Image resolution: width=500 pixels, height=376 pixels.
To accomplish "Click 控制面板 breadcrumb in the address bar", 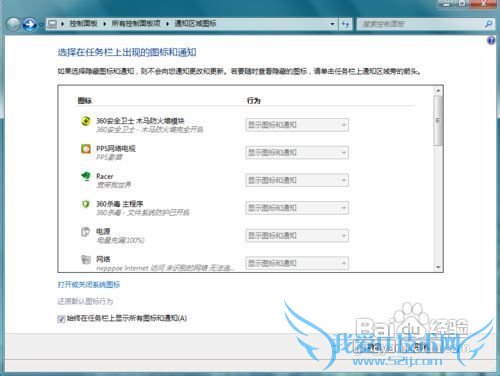I will point(83,24).
